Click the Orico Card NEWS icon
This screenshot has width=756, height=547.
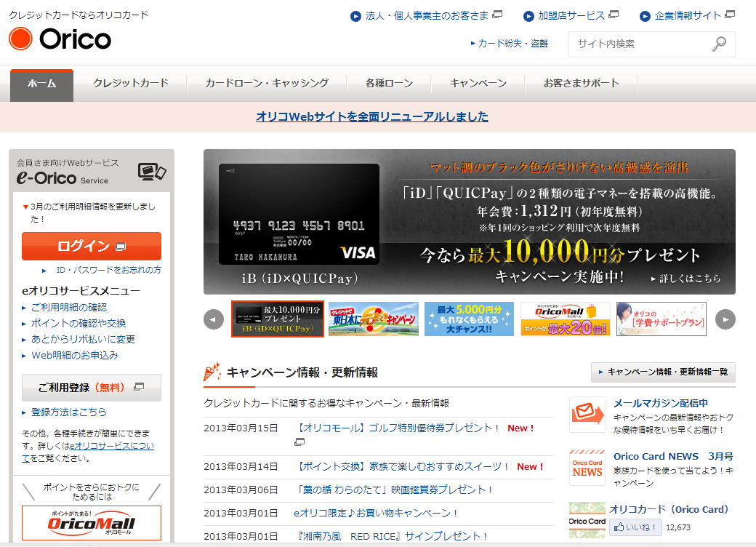point(587,468)
